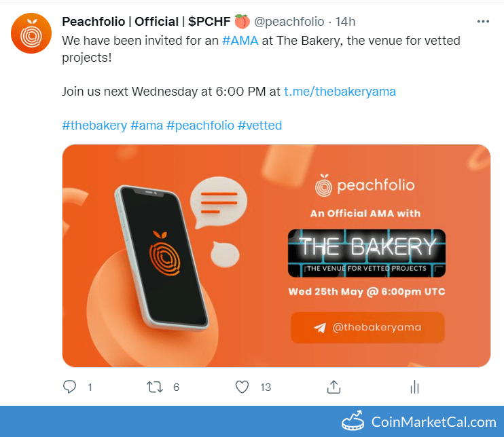Retweet this Peachfolio post
Viewport: 504px width, 437px height.
(x=155, y=387)
